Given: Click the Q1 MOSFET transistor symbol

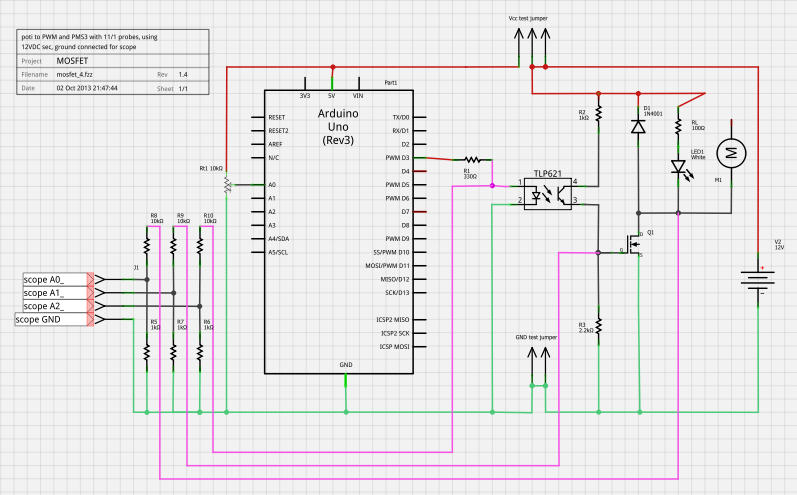Looking at the screenshot, I should (634, 244).
